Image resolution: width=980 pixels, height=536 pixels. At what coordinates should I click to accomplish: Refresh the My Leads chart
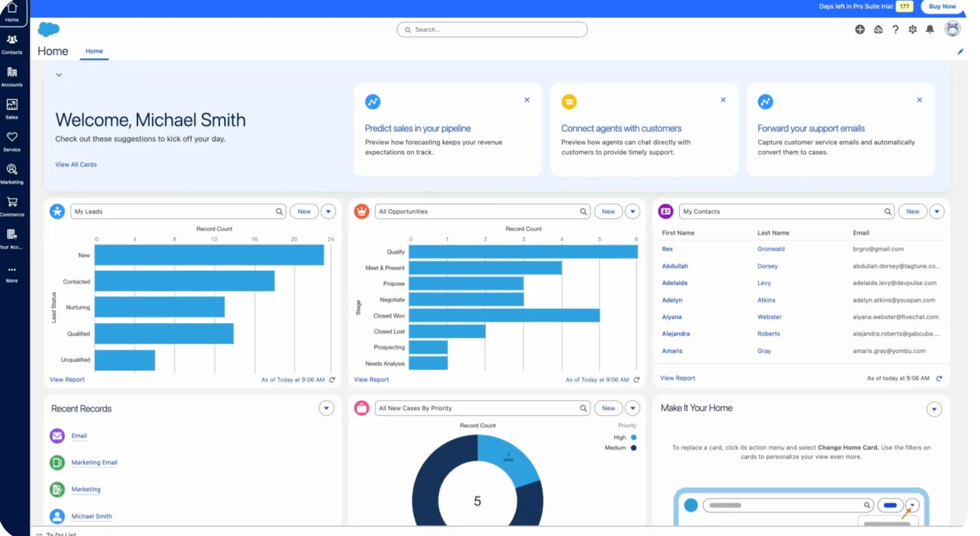[332, 380]
